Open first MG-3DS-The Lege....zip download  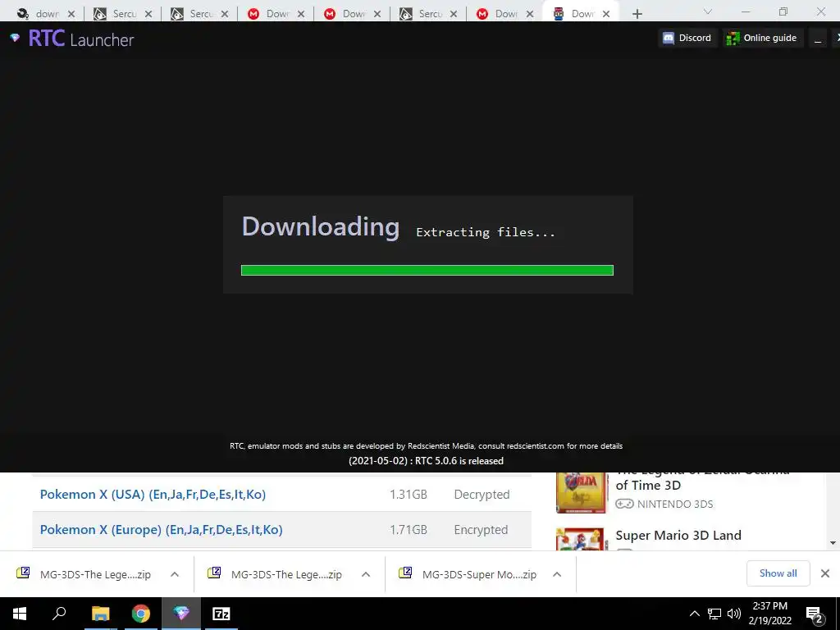pyautogui.click(x=95, y=574)
